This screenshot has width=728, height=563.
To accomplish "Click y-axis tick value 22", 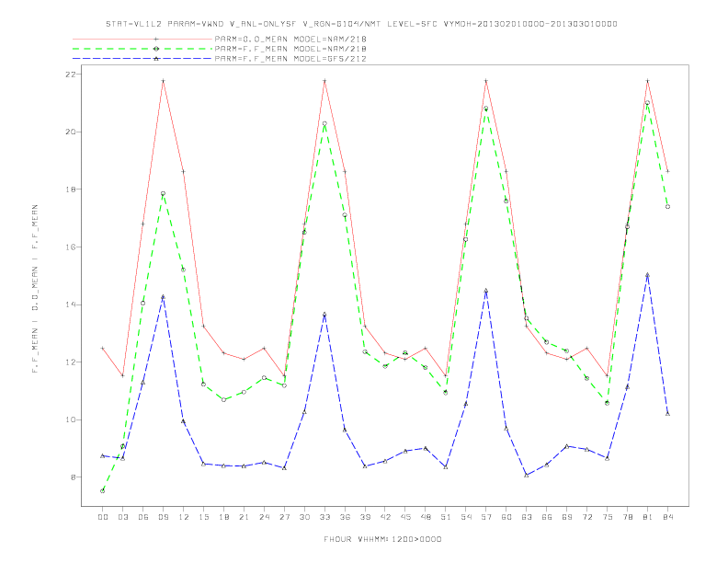I will [x=71, y=75].
